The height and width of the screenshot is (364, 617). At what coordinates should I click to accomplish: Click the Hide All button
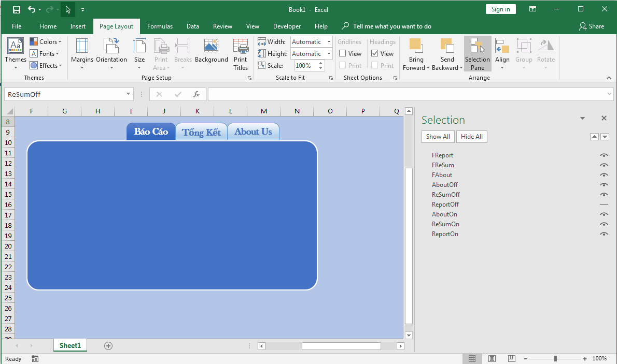point(471,137)
